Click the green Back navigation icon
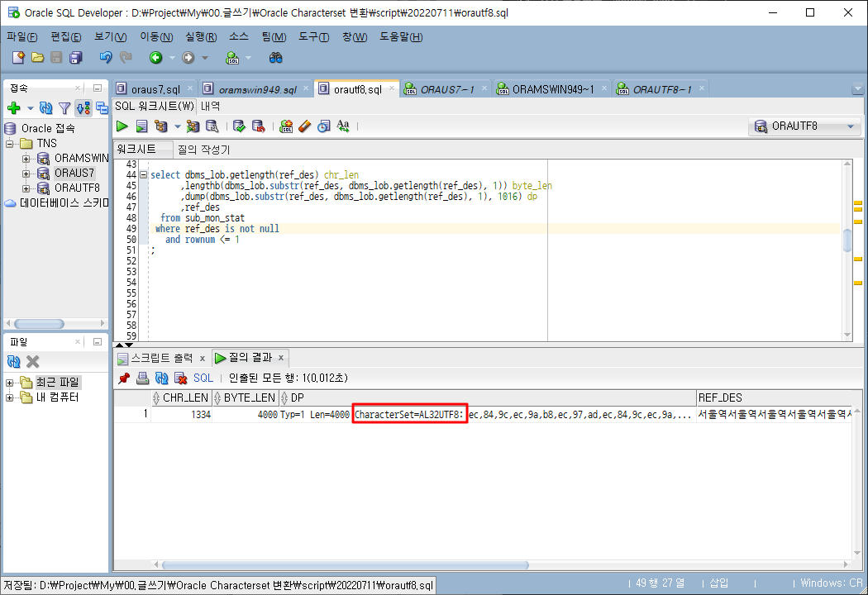The image size is (868, 595). coord(156,57)
